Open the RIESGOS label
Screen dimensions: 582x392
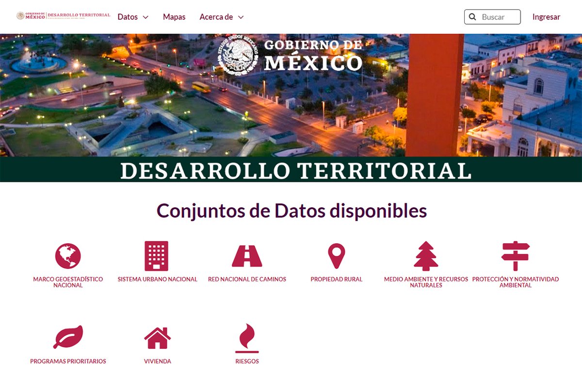point(247,361)
